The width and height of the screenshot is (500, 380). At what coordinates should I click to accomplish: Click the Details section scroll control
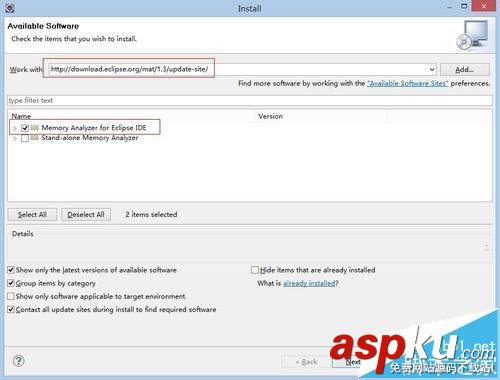[x=486, y=248]
